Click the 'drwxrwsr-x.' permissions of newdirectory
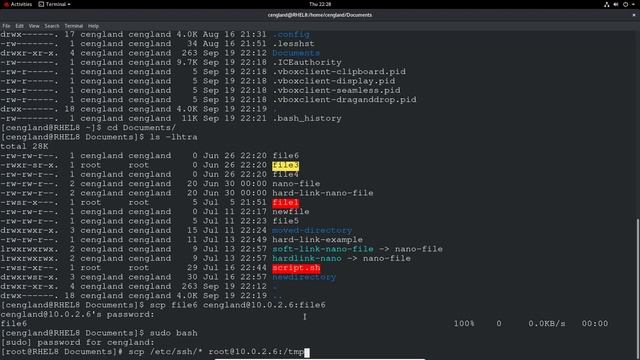The height and width of the screenshot is (360, 640). (x=29, y=277)
